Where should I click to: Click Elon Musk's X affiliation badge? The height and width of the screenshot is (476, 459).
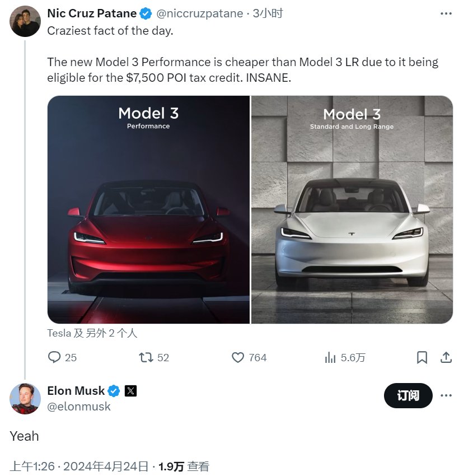tap(130, 391)
